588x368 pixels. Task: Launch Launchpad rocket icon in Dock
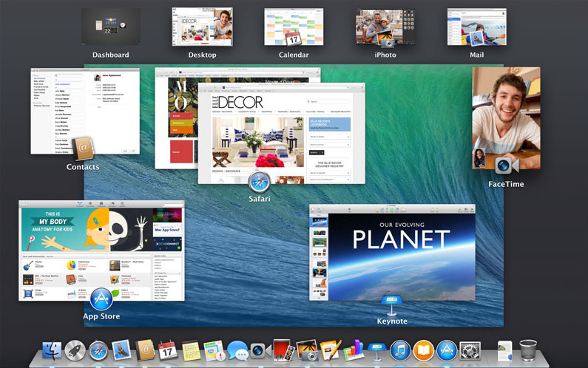tap(75, 351)
